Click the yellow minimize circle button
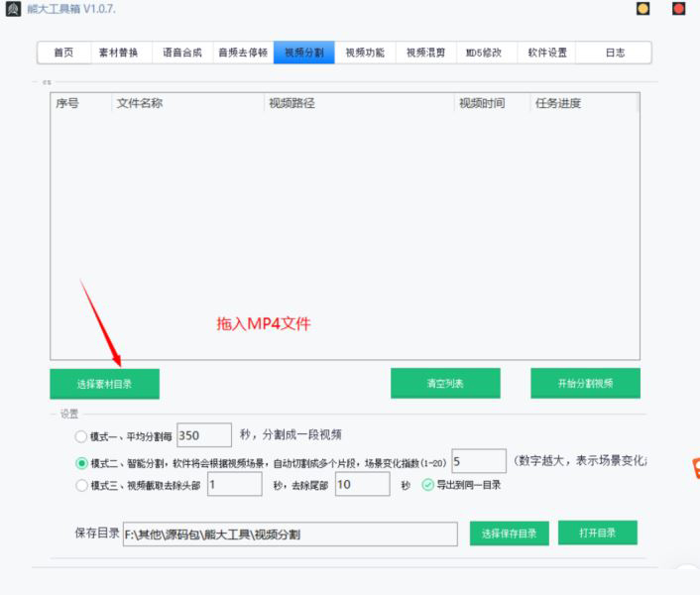This screenshot has width=700, height=595. 642,9
